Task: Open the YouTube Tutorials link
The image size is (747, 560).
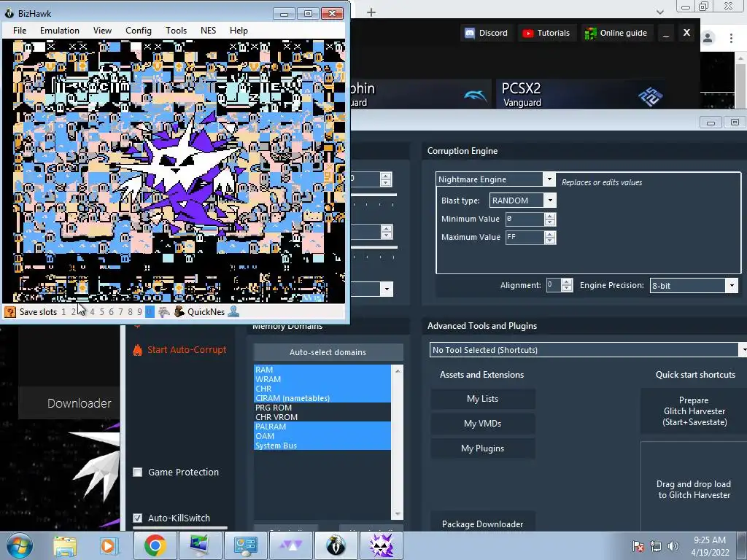Action: [x=546, y=33]
